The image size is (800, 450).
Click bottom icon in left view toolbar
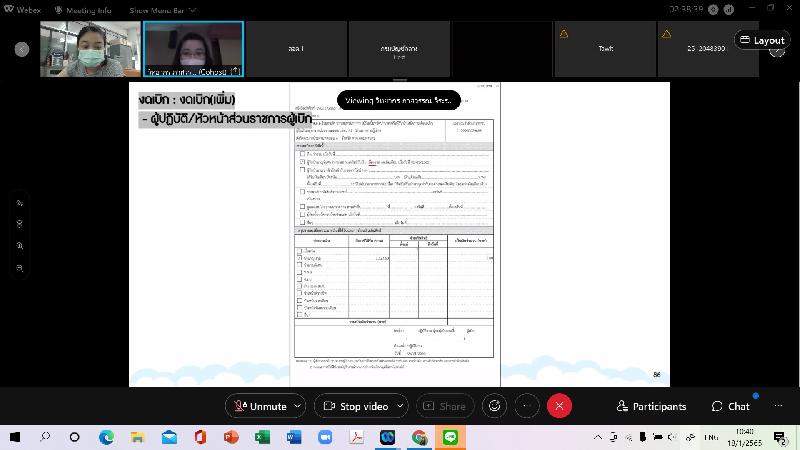(x=20, y=268)
